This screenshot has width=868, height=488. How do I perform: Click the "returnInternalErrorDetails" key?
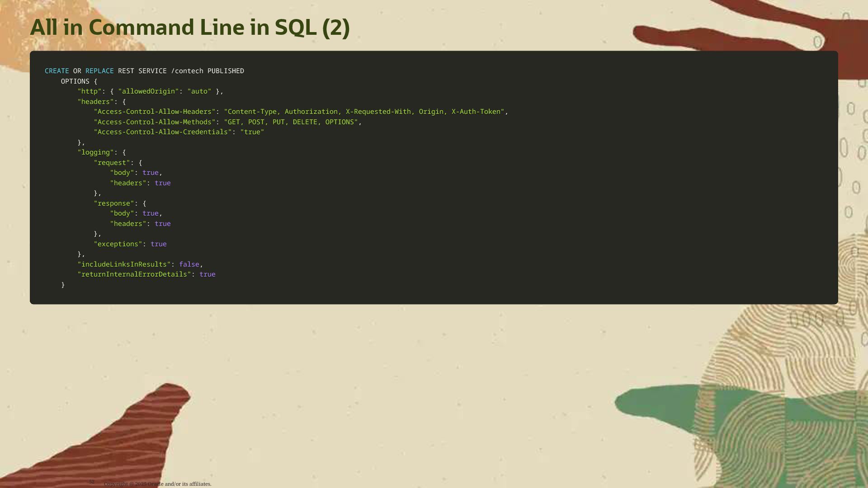(134, 274)
